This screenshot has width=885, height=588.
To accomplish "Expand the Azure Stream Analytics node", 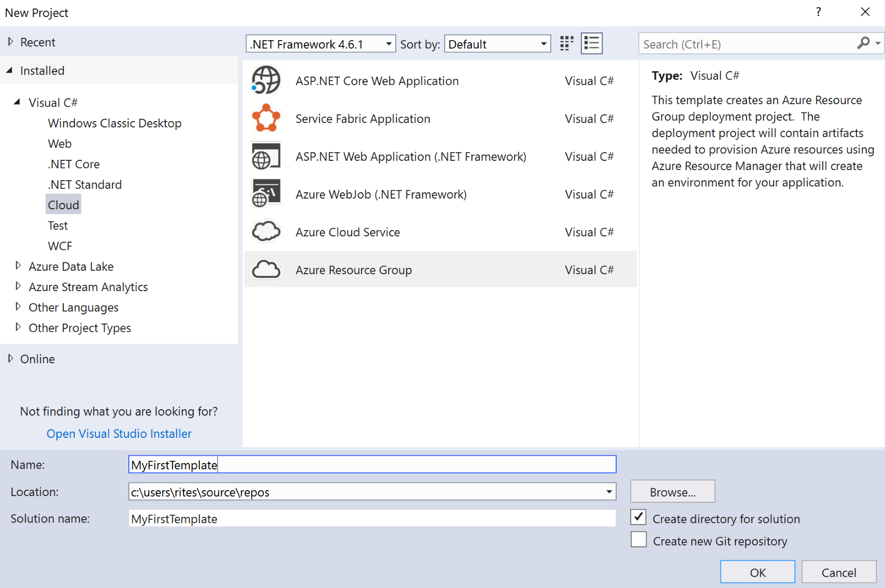I will [x=18, y=286].
